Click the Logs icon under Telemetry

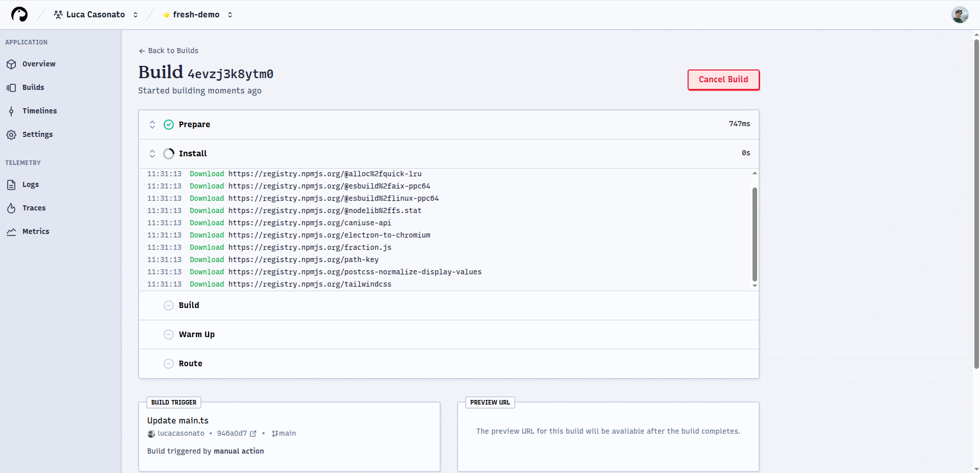click(11, 184)
